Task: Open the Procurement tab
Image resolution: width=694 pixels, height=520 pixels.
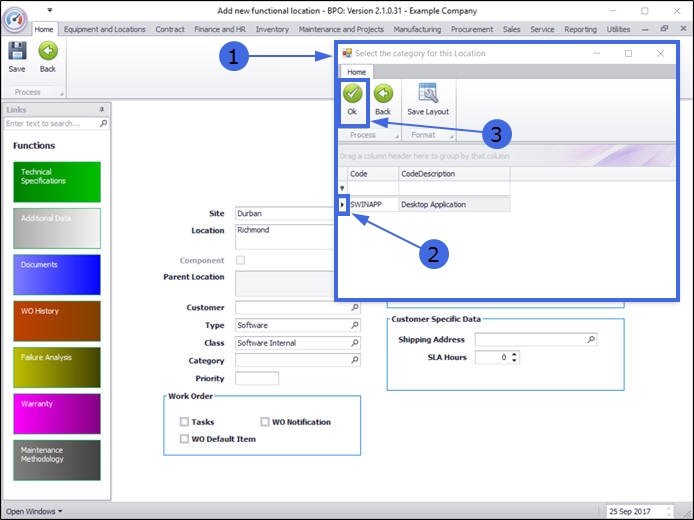Action: tap(471, 29)
